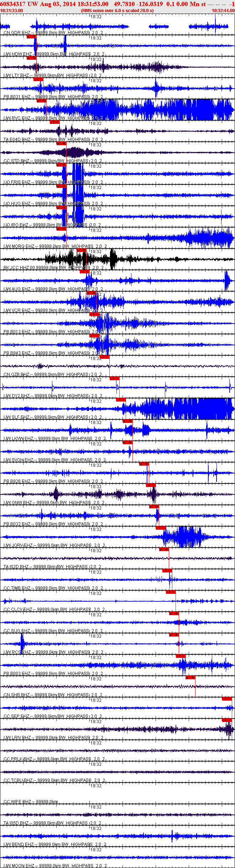The height and width of the screenshot is (868, 235).
Task: Click the red pick marker on the TA I02D trace
Action: tap(164, 549)
